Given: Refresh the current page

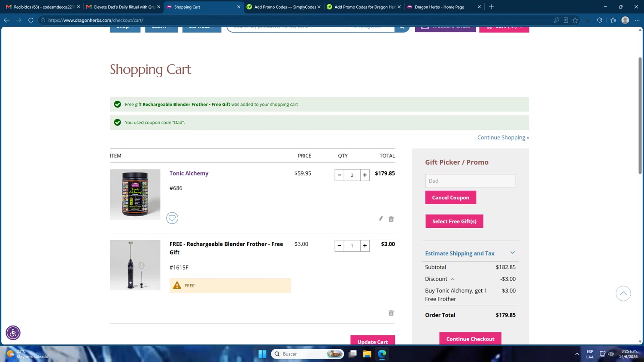Looking at the screenshot, I should click(x=31, y=20).
